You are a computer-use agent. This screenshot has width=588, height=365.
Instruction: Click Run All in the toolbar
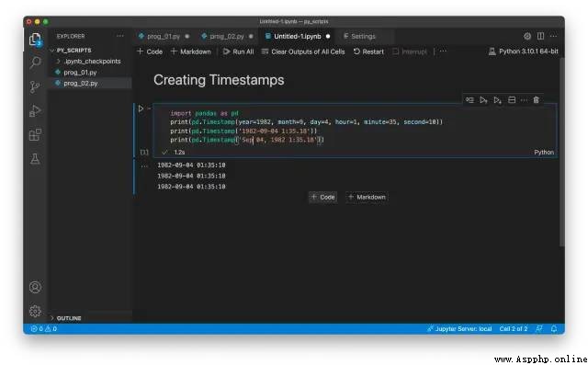[x=239, y=51]
